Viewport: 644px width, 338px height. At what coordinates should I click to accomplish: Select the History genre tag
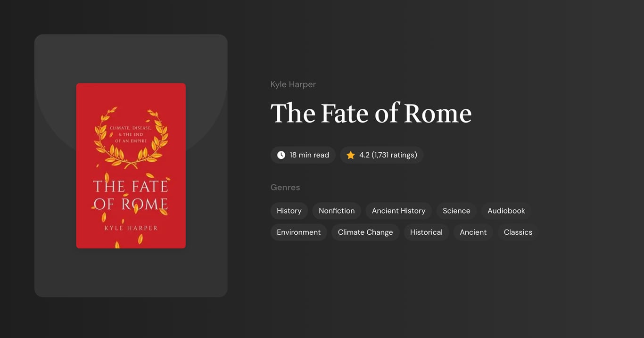(289, 211)
